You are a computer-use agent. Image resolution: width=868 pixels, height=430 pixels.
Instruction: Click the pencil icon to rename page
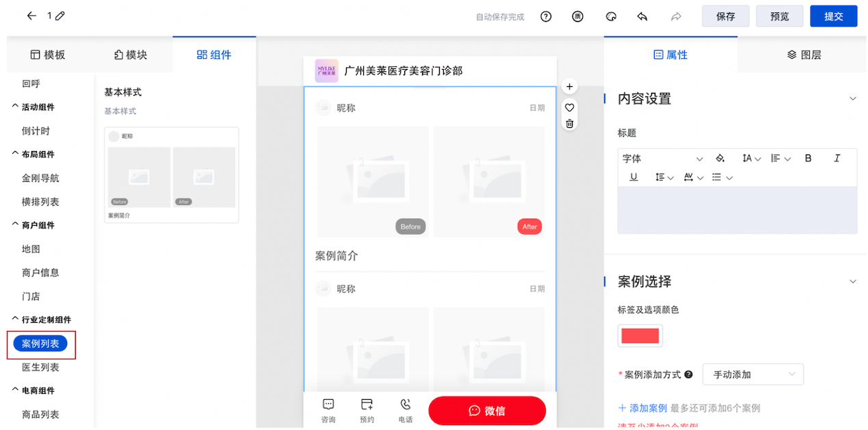(x=60, y=16)
